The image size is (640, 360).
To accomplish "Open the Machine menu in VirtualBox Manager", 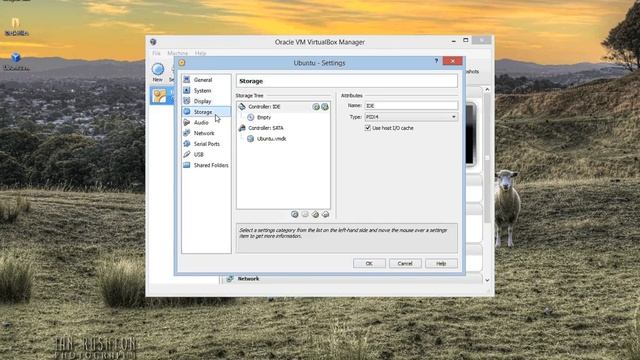I will point(178,53).
